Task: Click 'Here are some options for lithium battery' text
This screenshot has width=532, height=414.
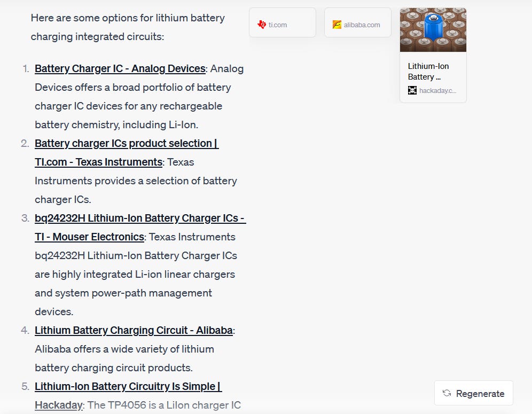Action: click(128, 18)
